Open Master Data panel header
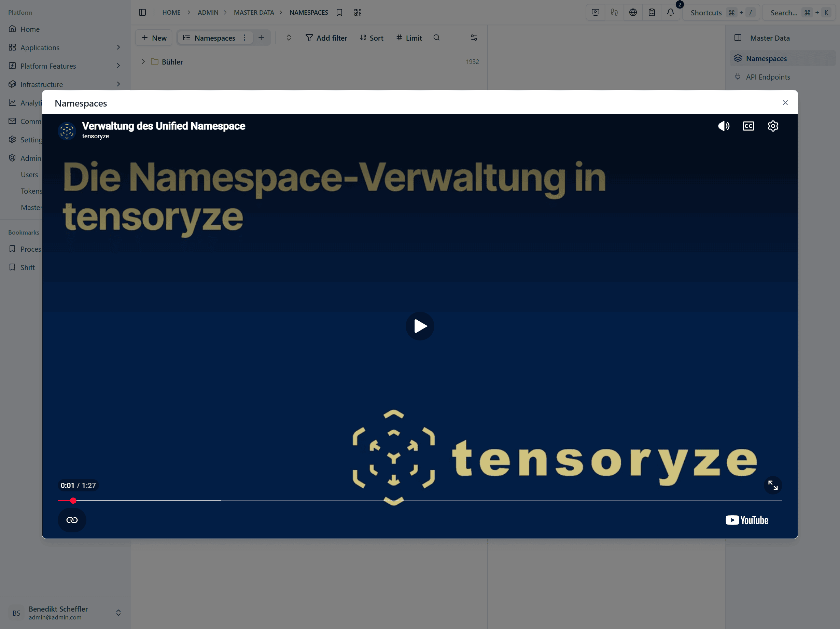 (x=770, y=38)
